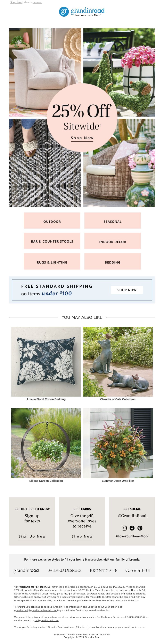Click Sign Up Now for texts

click(x=32, y=536)
